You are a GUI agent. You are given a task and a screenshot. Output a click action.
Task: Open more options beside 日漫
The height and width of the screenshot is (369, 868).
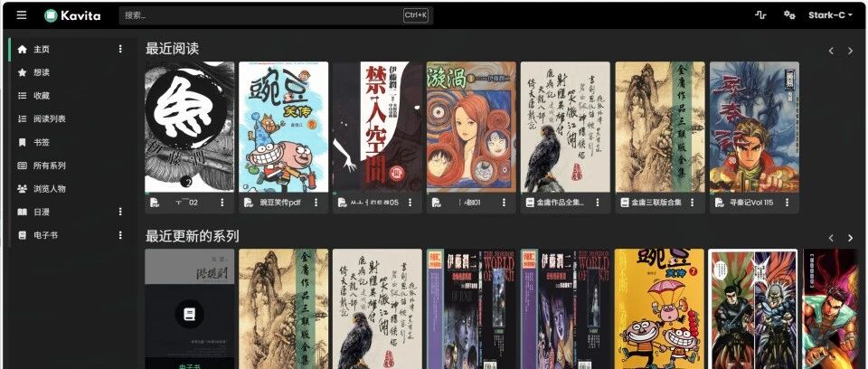point(120,213)
